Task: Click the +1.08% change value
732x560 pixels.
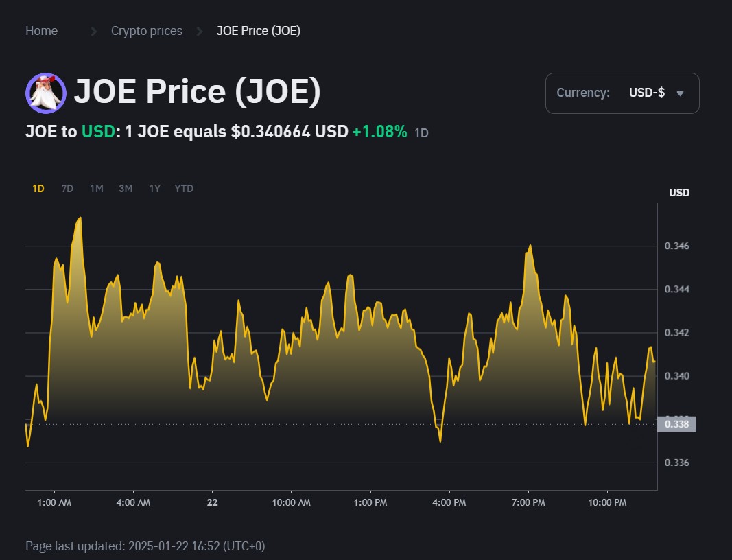Action: [379, 132]
